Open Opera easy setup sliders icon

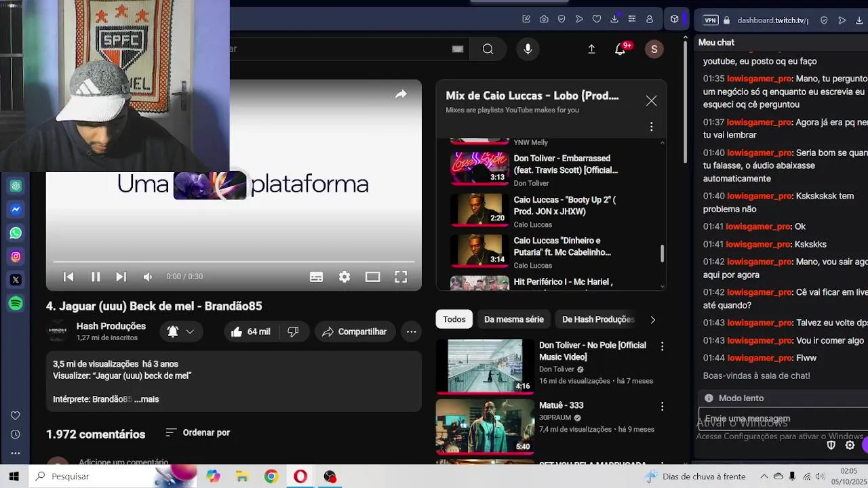tap(632, 19)
